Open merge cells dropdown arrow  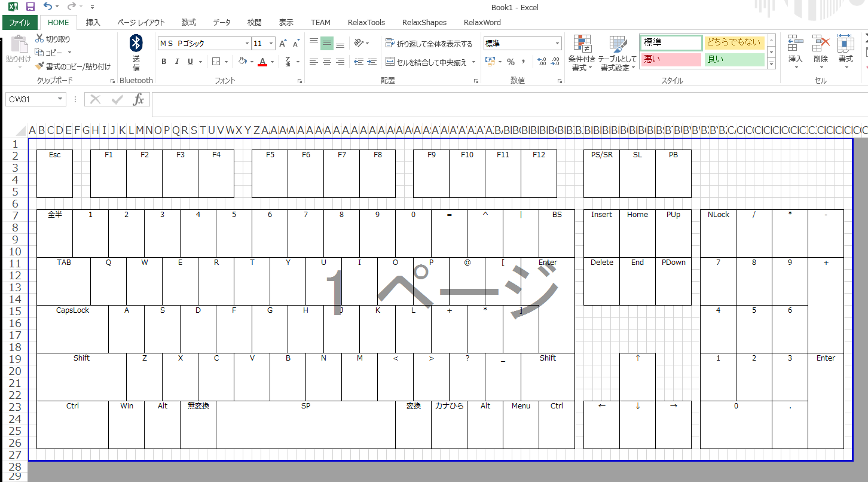click(x=473, y=62)
